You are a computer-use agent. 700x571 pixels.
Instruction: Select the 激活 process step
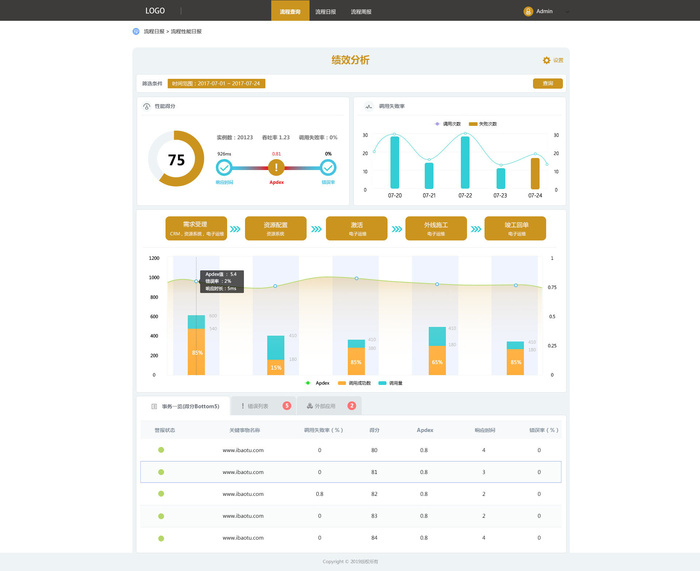click(357, 229)
